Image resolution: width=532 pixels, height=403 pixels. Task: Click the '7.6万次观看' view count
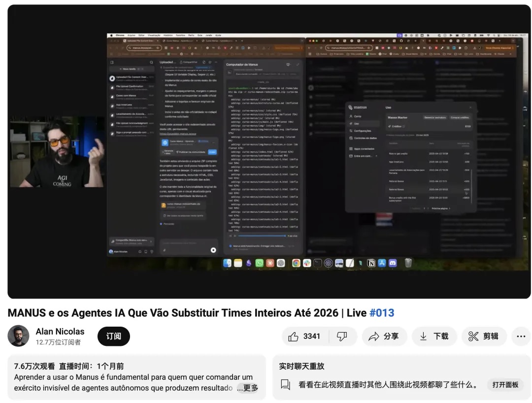tap(34, 367)
